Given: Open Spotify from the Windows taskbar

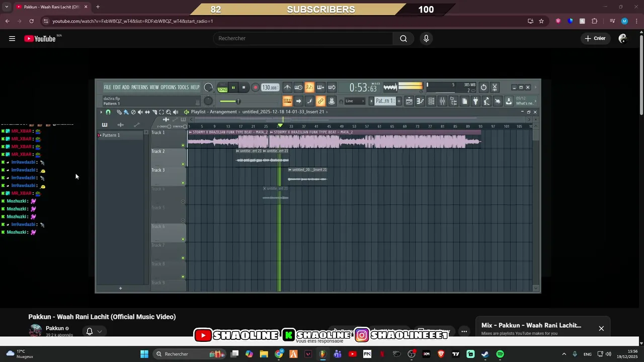Looking at the screenshot, I should click(500, 354).
